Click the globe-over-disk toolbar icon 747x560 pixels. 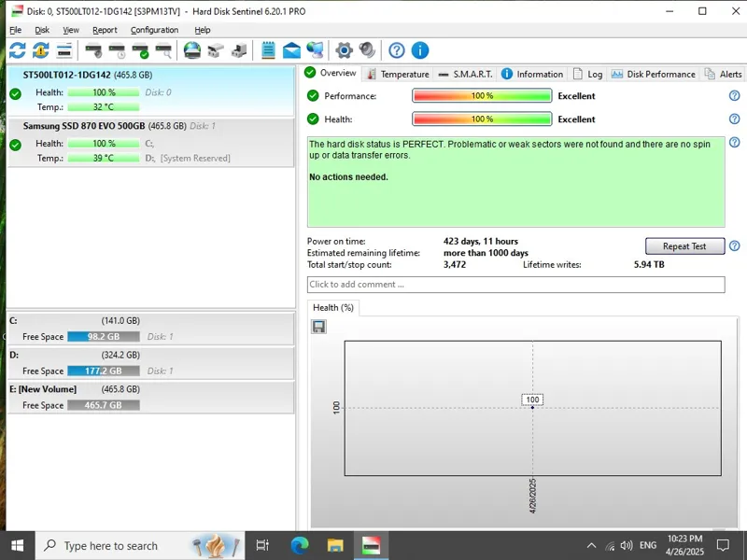tap(192, 50)
